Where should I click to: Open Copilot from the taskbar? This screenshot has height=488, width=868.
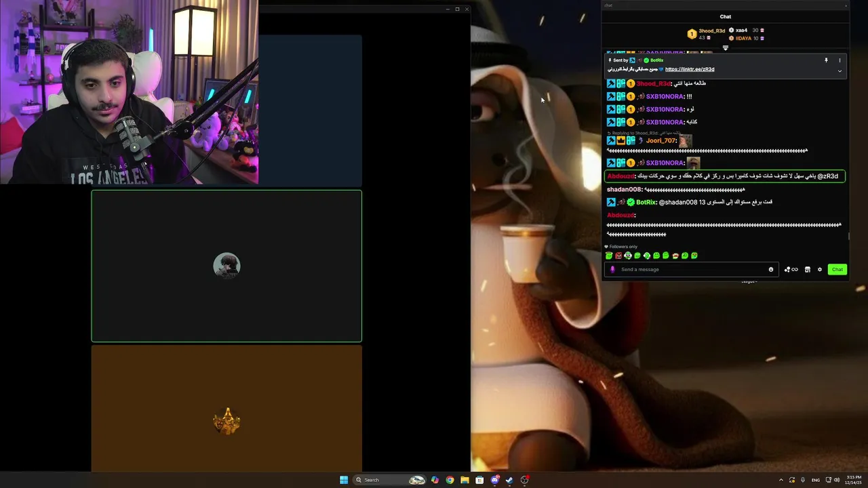pyautogui.click(x=435, y=480)
